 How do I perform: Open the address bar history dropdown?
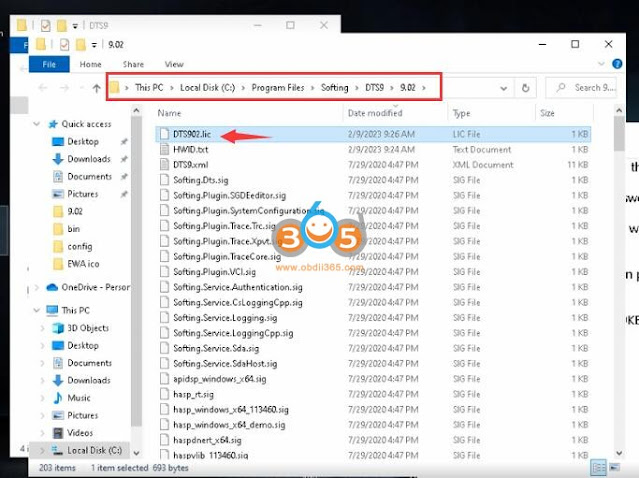(x=504, y=88)
